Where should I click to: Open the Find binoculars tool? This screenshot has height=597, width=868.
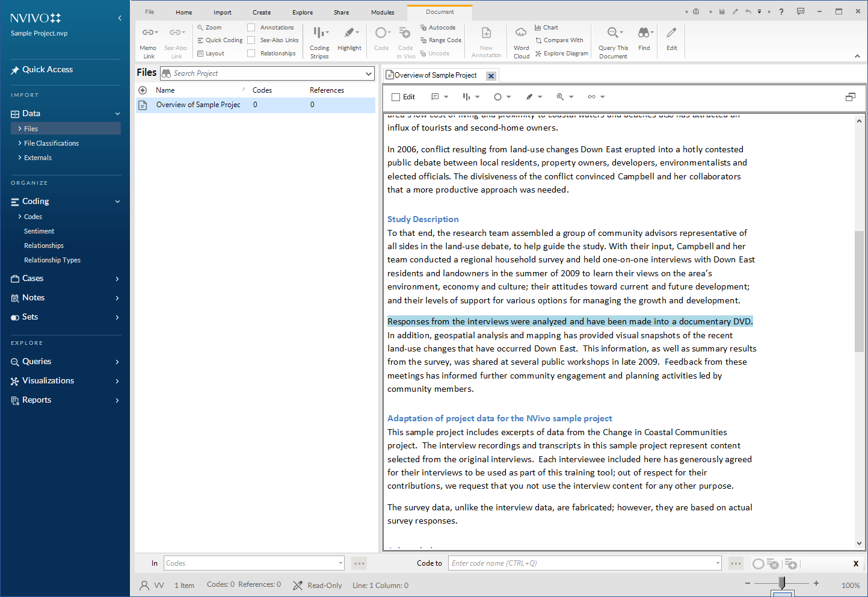[x=644, y=39]
